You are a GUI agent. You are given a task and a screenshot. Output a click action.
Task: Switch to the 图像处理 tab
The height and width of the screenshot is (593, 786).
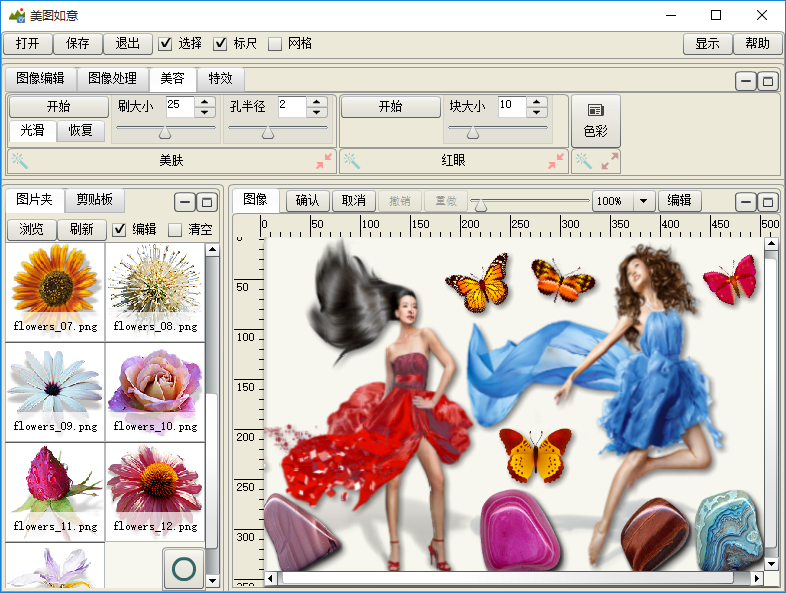[x=112, y=78]
